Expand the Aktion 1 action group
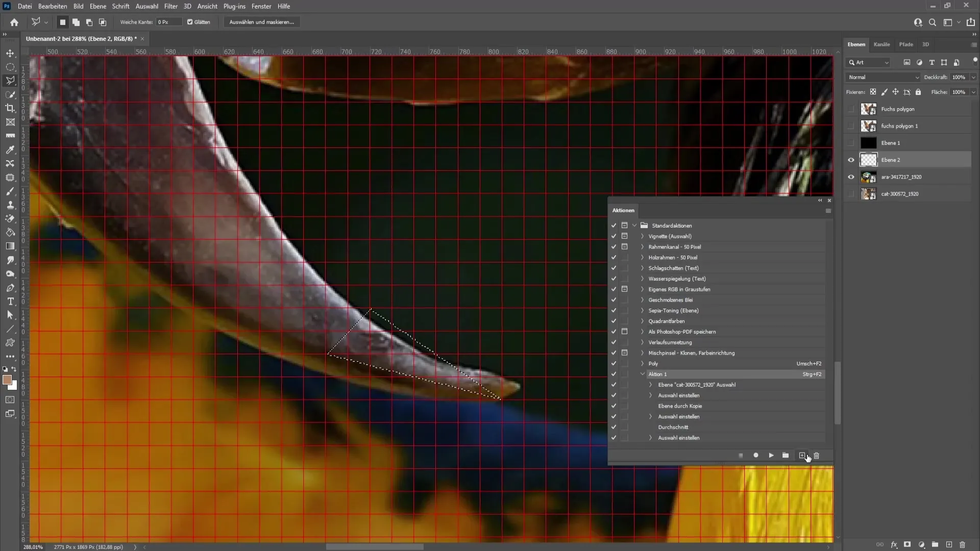 point(642,374)
